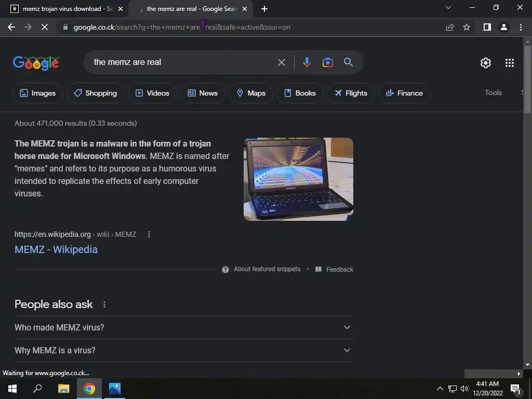Expand 'Why MEMZ is a virus?' question
532x399 pixels.
point(183,351)
